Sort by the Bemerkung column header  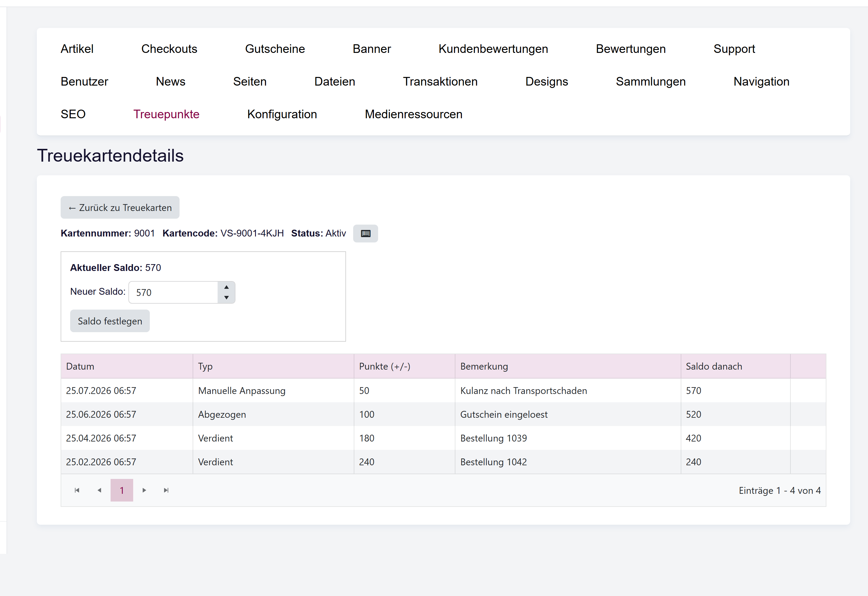coord(568,366)
